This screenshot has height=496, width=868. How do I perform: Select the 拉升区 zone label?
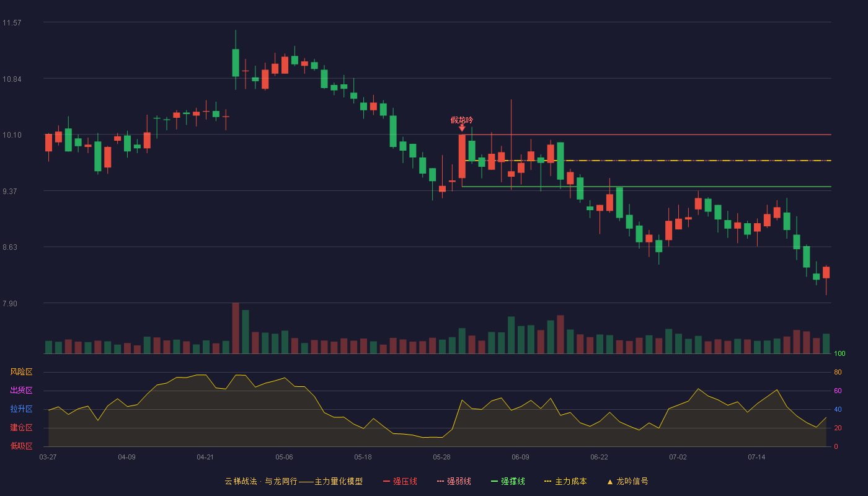coord(21,409)
